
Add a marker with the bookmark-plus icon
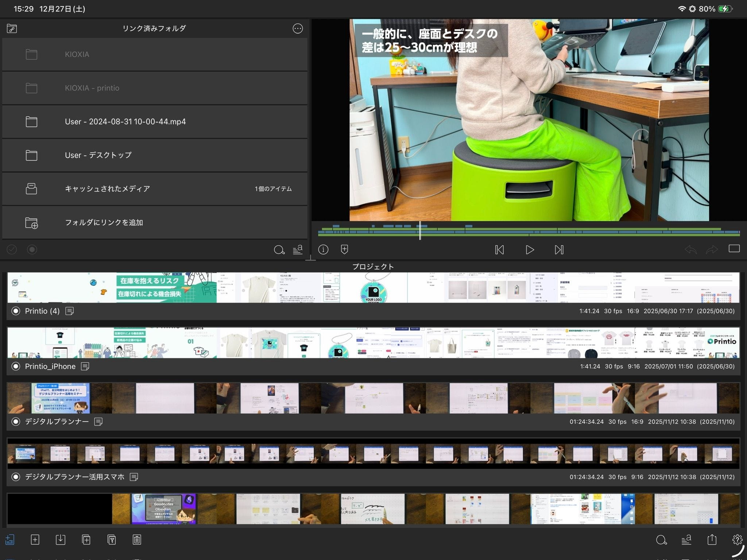click(344, 249)
